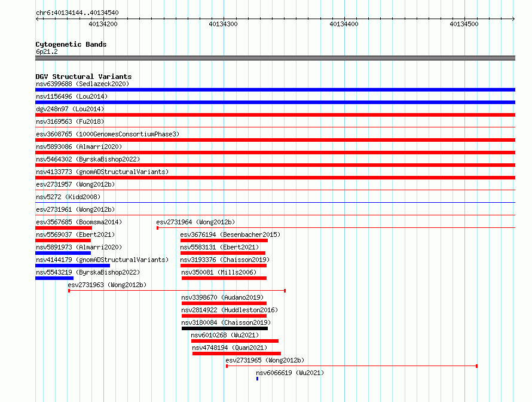Click the red esv3676194 variant bar

click(x=224, y=240)
